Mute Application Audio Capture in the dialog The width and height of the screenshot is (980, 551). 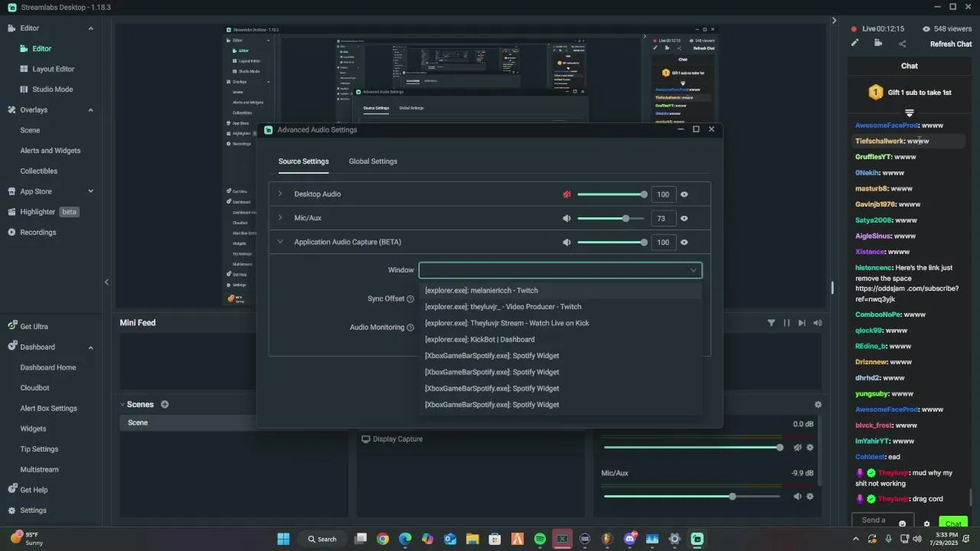[x=567, y=242]
